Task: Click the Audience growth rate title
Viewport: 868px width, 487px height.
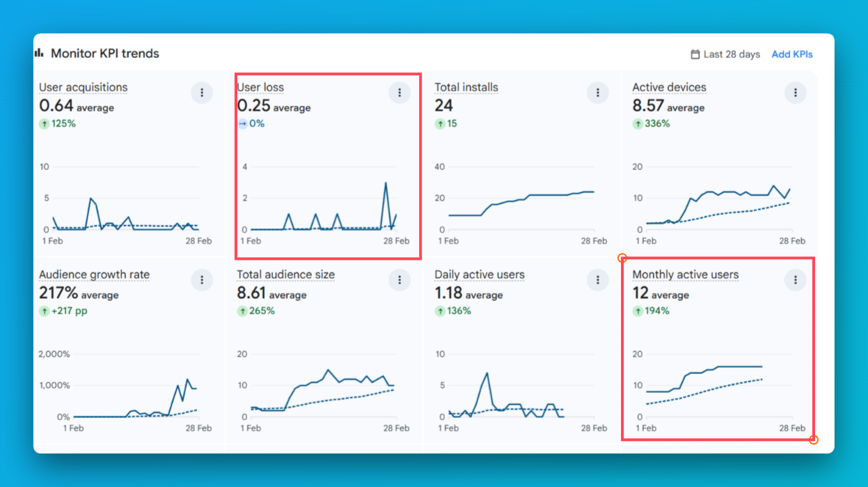Action: point(94,275)
